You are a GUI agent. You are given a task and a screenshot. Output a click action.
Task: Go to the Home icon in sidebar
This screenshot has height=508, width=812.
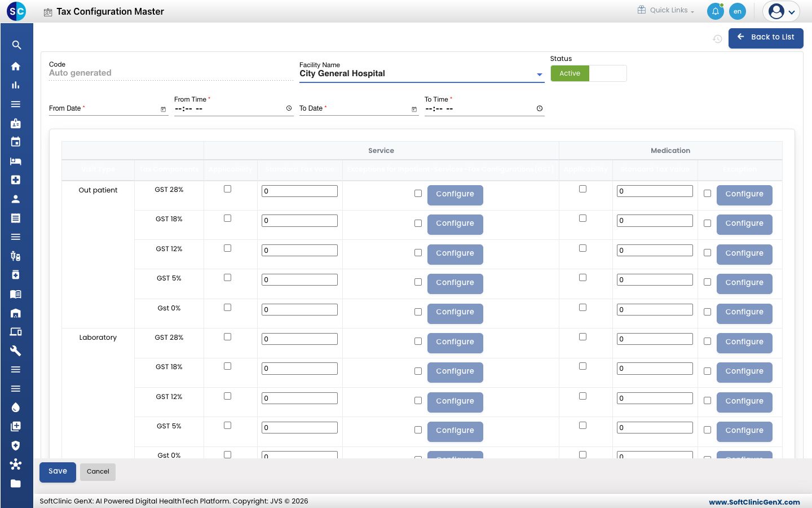click(16, 66)
